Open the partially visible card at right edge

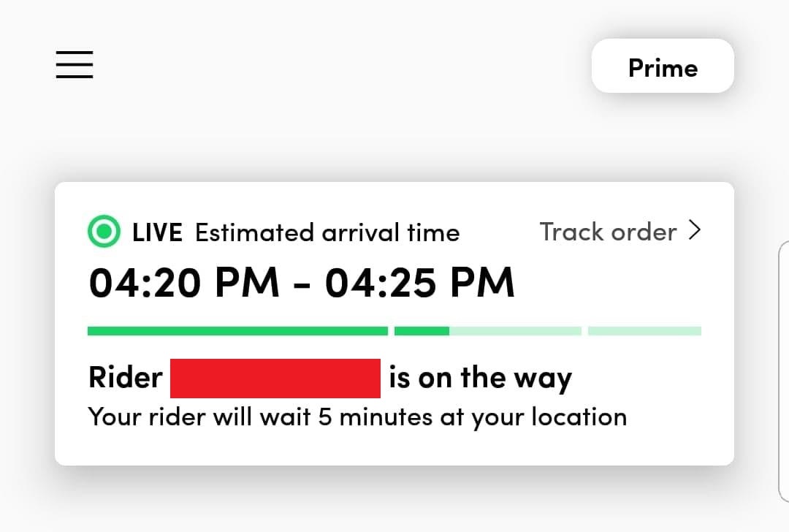coord(783,371)
